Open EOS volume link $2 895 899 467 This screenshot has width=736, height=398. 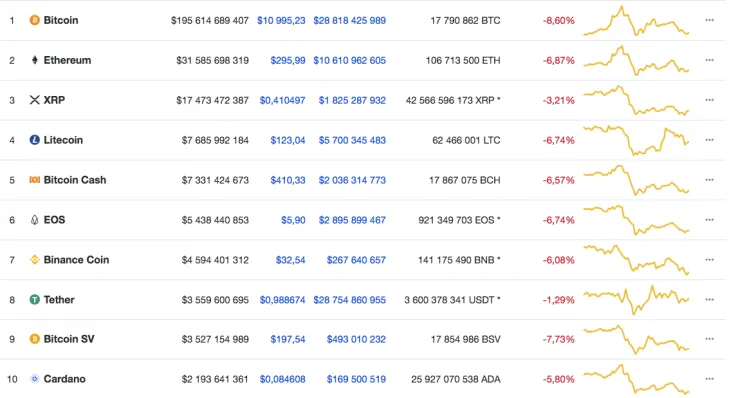point(352,220)
